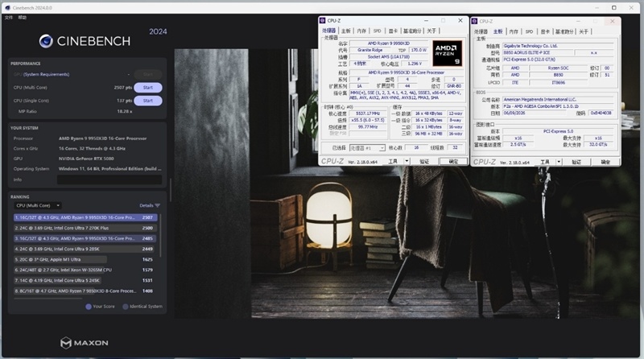Image resolution: width=644 pixels, height=359 pixels.
Task: Click the Cinebench app icon in title bar
Action: click(x=7, y=8)
